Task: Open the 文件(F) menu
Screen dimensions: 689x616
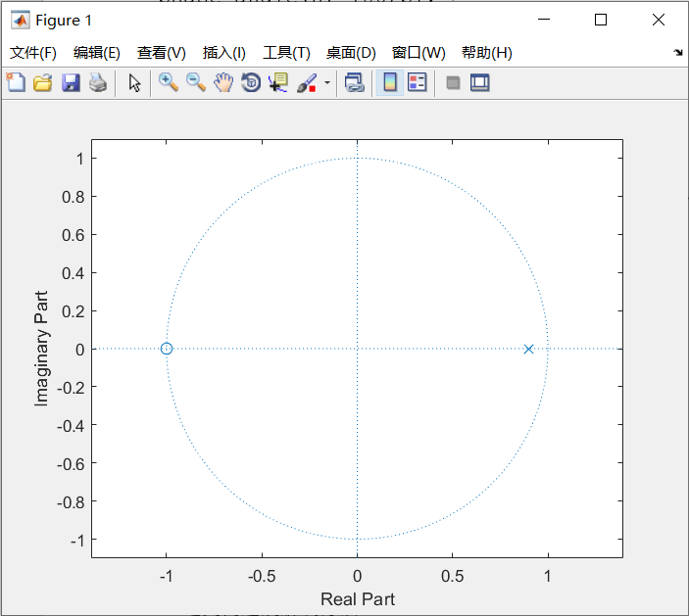Action: [x=33, y=53]
